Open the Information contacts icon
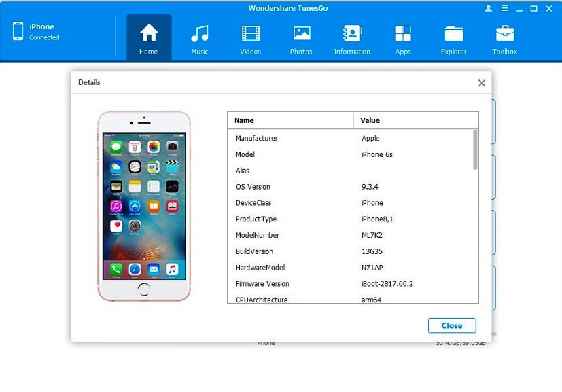Screen dimensions: 562x392 [352, 34]
